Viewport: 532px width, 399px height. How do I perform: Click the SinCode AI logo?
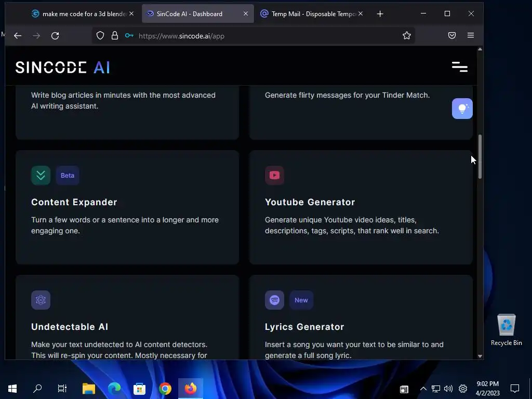coord(63,68)
